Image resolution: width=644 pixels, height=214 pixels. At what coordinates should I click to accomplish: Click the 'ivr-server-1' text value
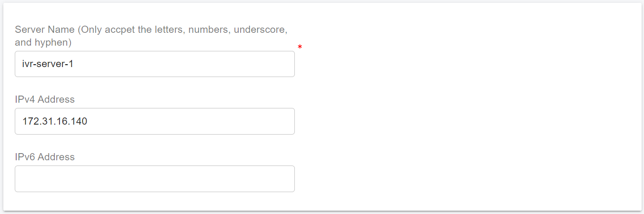tap(47, 64)
